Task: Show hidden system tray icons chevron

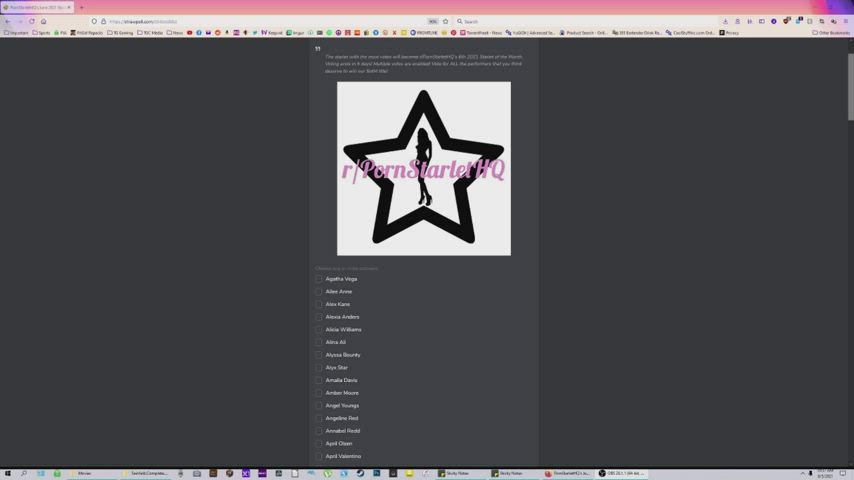Action: 803,473
